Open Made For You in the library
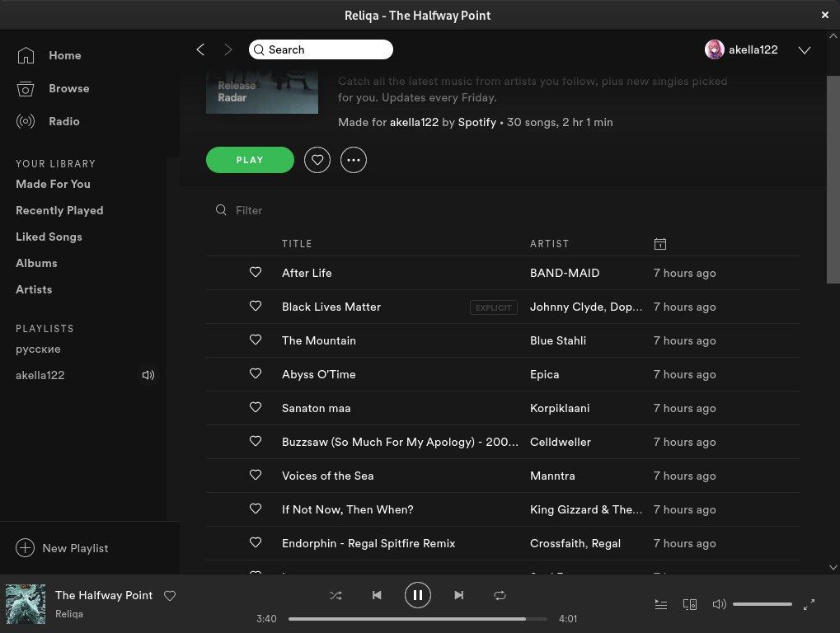 pyautogui.click(x=53, y=185)
